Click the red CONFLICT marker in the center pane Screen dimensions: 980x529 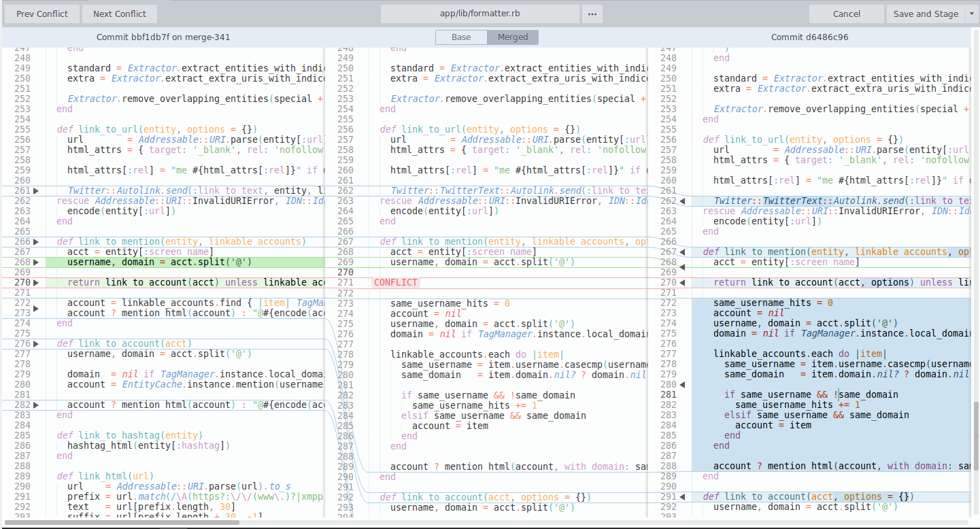(x=396, y=283)
